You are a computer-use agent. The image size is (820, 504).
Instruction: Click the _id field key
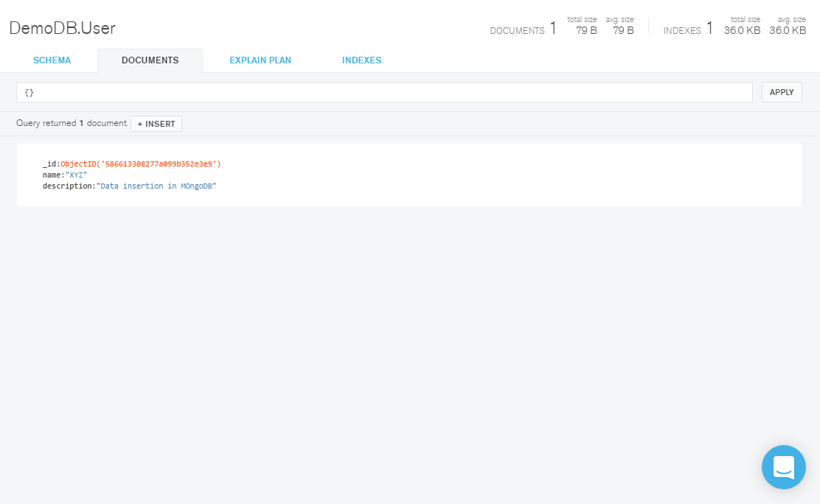point(49,164)
